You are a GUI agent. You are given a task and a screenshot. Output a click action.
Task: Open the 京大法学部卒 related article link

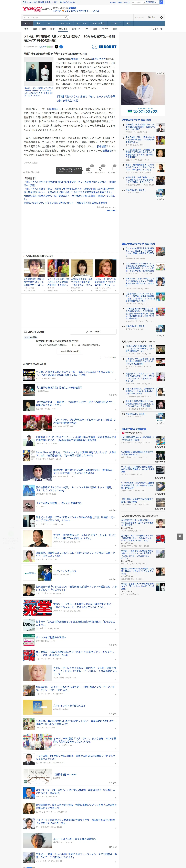tap(69, 197)
